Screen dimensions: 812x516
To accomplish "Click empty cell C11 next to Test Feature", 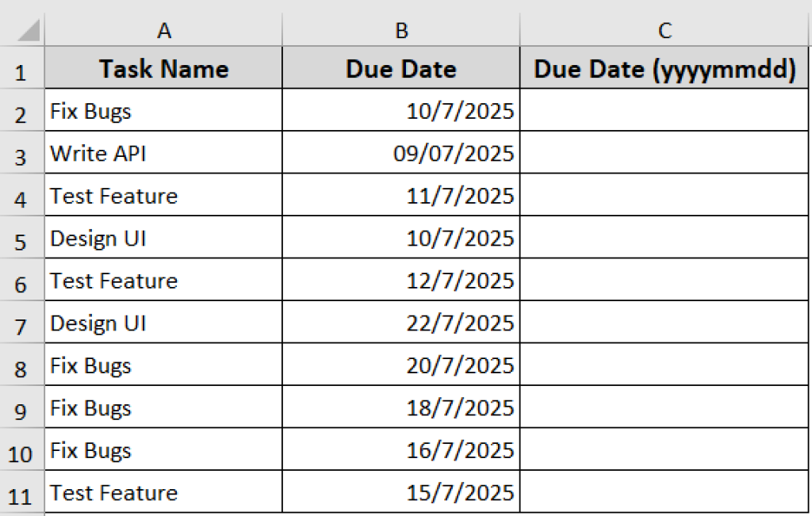I will [x=664, y=492].
